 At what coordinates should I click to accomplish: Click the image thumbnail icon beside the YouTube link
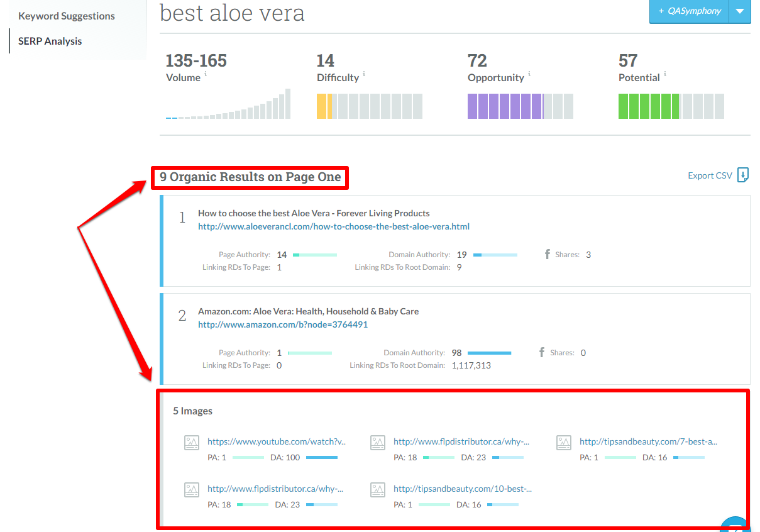[x=192, y=442]
